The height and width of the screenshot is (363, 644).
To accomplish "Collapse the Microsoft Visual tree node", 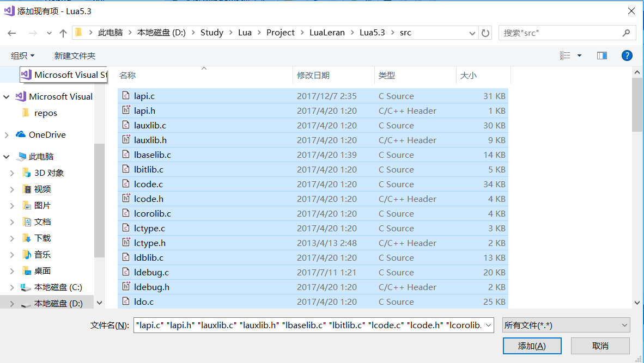I will click(5, 96).
